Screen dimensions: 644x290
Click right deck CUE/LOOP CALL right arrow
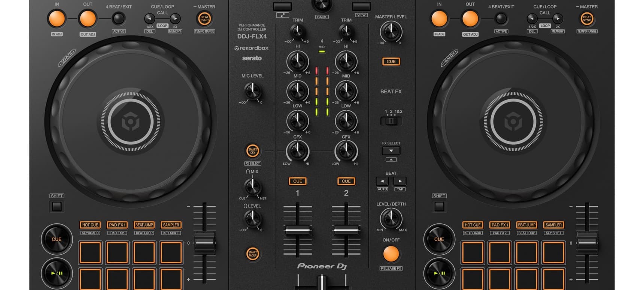pyautogui.click(x=558, y=18)
